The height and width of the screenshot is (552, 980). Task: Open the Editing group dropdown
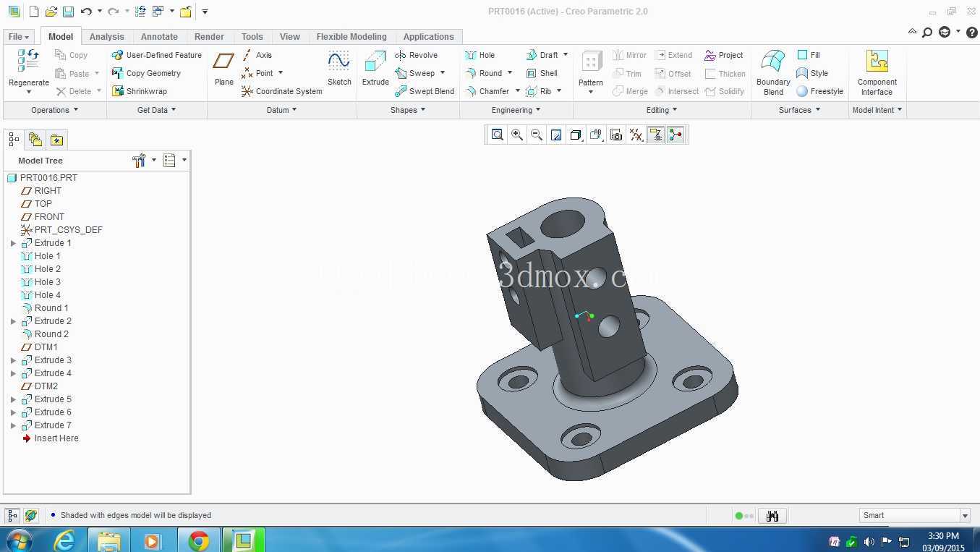(x=662, y=110)
